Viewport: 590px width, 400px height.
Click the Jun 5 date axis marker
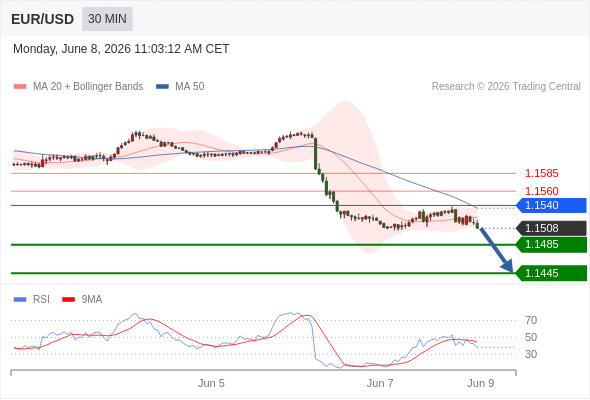(211, 383)
